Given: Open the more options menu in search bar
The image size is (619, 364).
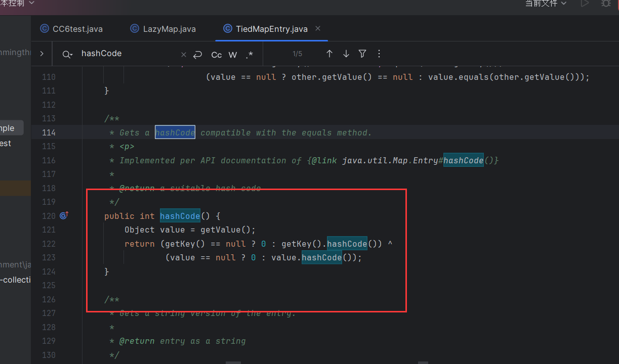Looking at the screenshot, I should tap(379, 54).
